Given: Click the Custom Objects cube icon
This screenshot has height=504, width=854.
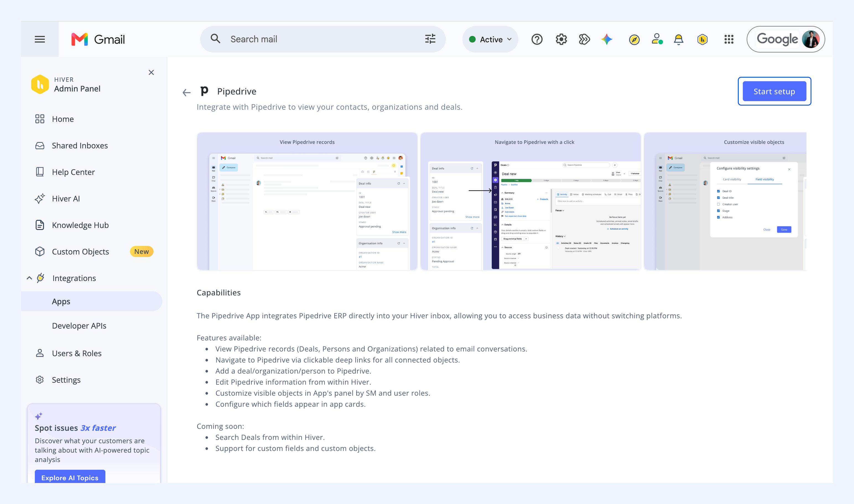Looking at the screenshot, I should tap(40, 251).
